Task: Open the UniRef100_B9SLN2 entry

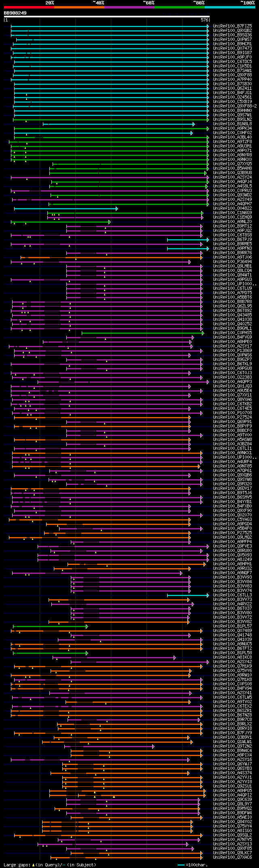Action: pos(232,119)
